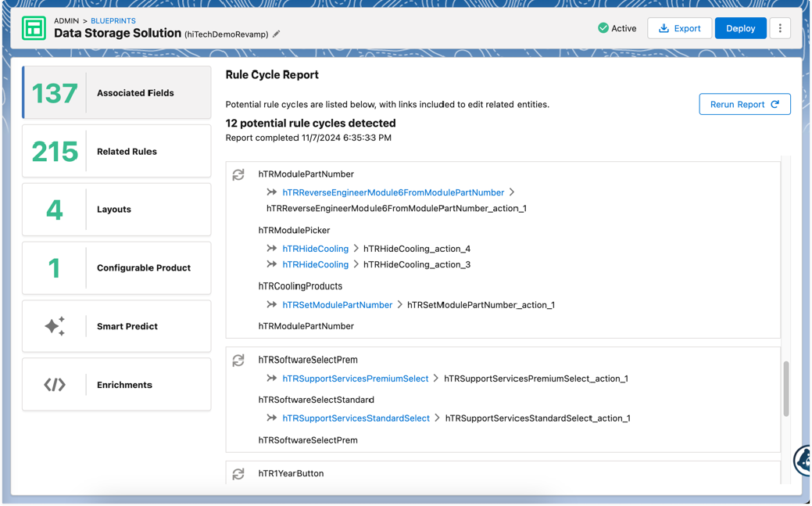Click the Smart Predict sparkle icon
The width and height of the screenshot is (812, 506).
55,326
